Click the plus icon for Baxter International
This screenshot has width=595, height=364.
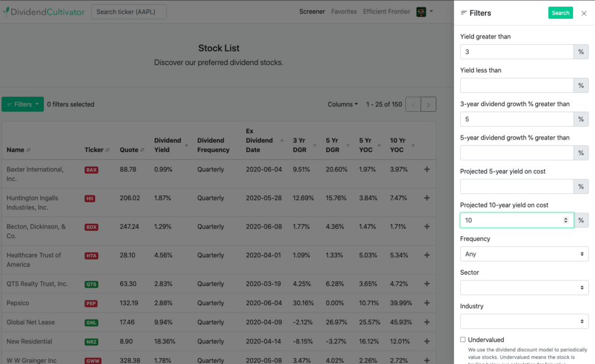427,169
